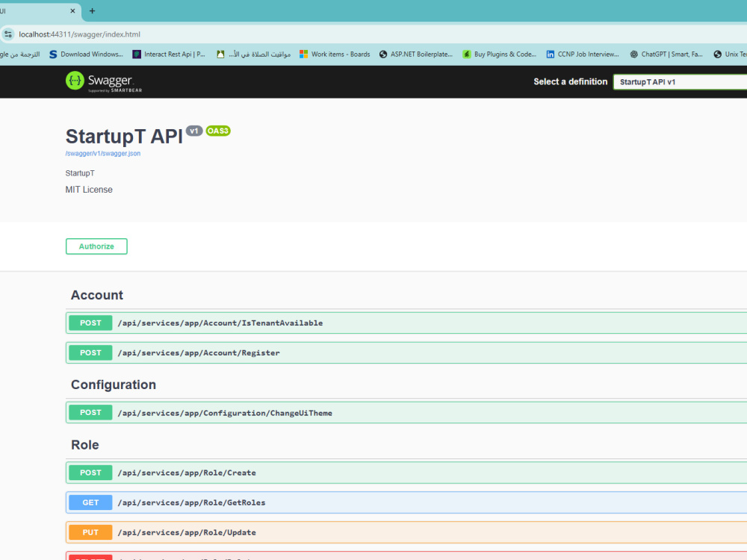This screenshot has width=747, height=560.
Task: Collapse the Configuration section
Action: tap(114, 385)
